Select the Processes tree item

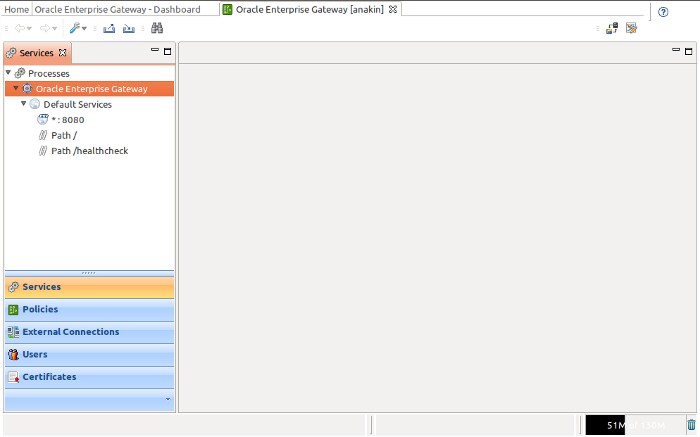[49, 73]
